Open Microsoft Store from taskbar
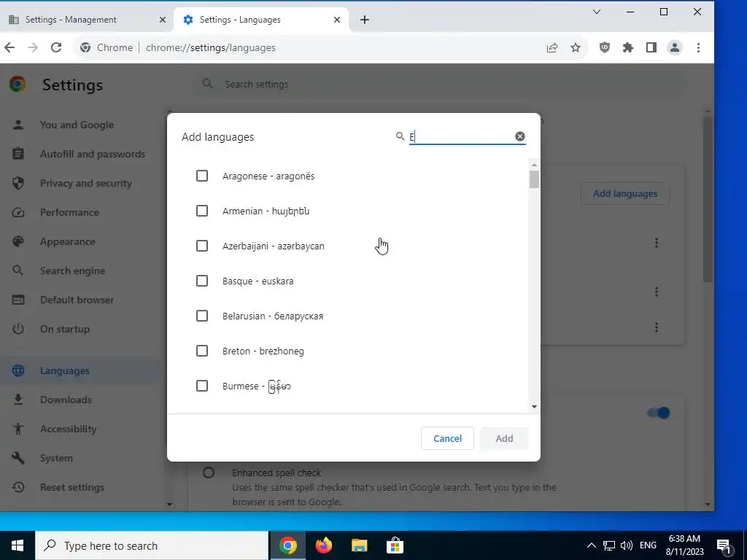 click(395, 545)
